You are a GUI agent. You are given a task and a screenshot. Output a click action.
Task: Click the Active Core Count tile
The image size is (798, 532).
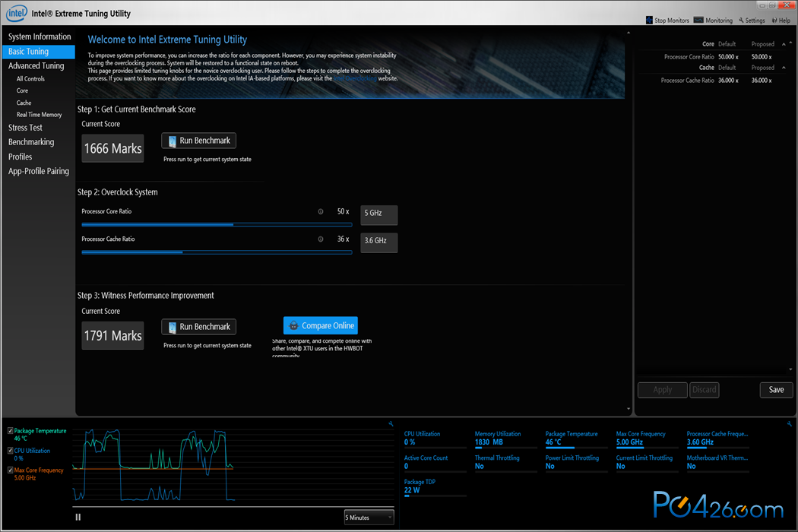pyautogui.click(x=435, y=463)
